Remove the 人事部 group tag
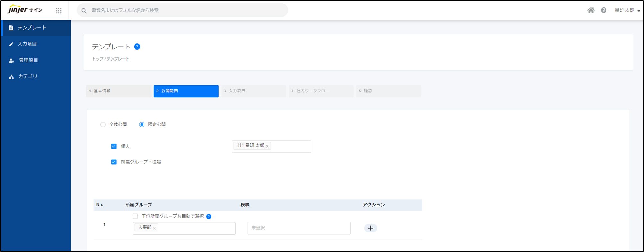644x252 pixels. (x=154, y=228)
